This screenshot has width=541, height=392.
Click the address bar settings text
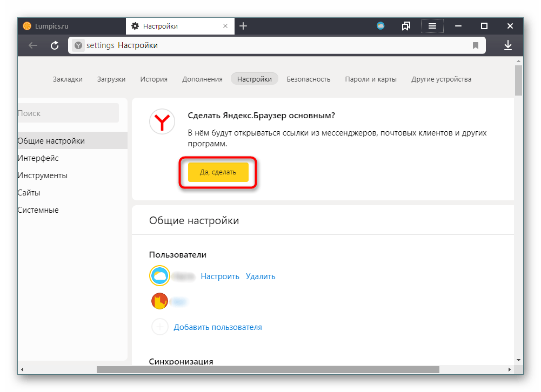100,45
